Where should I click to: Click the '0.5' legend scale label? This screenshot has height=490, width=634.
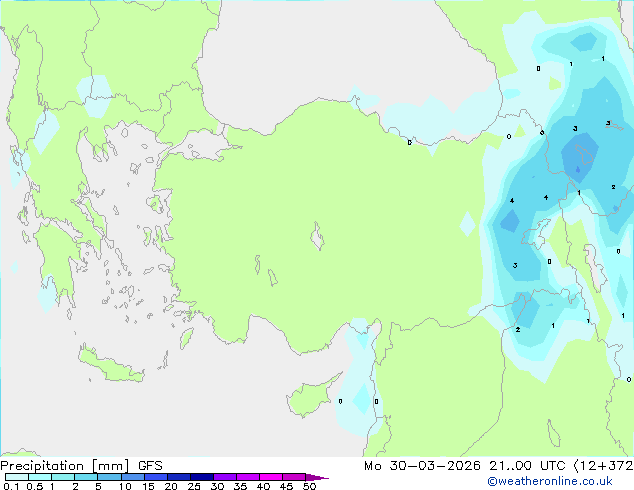(35, 486)
